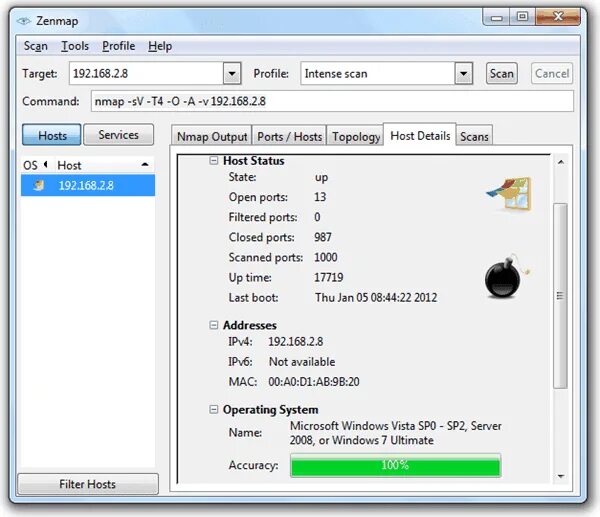Click the scroll down arrow in Host Details
Viewport: 600px width, 517px height.
pos(561,476)
